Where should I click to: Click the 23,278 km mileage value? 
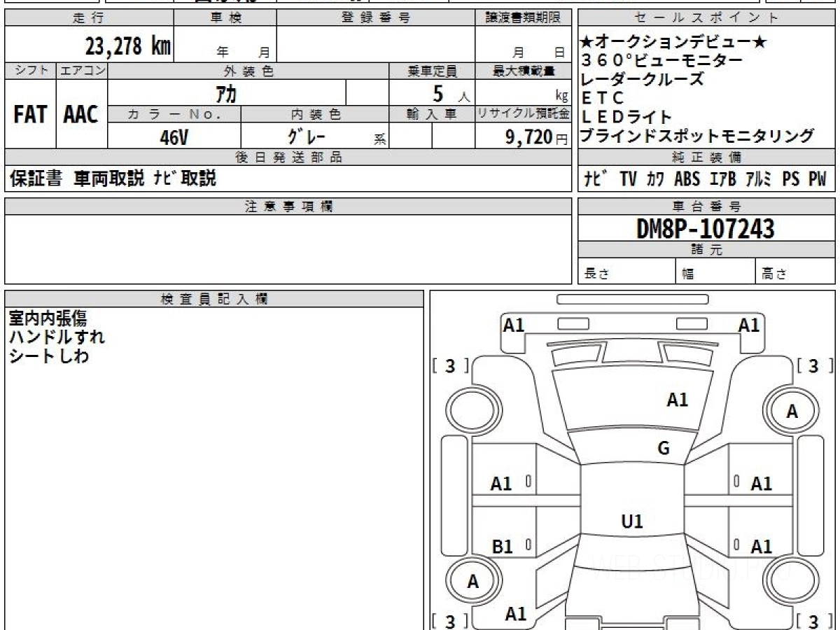tap(128, 47)
